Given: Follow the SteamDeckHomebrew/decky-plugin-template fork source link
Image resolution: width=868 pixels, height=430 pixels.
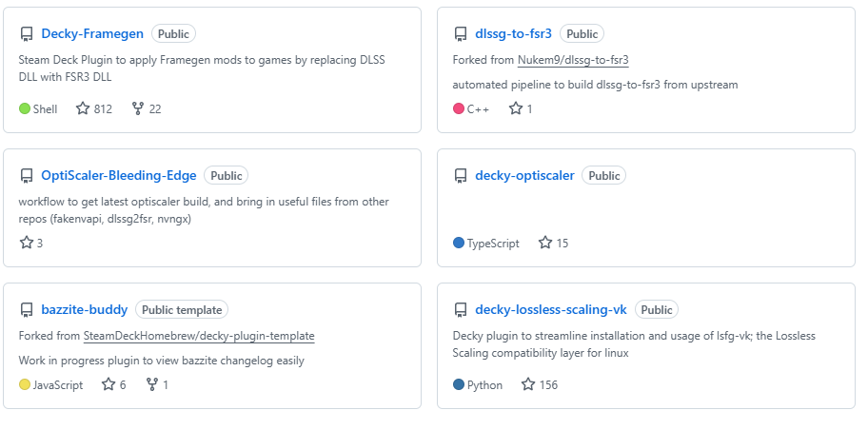Looking at the screenshot, I should 199,336.
